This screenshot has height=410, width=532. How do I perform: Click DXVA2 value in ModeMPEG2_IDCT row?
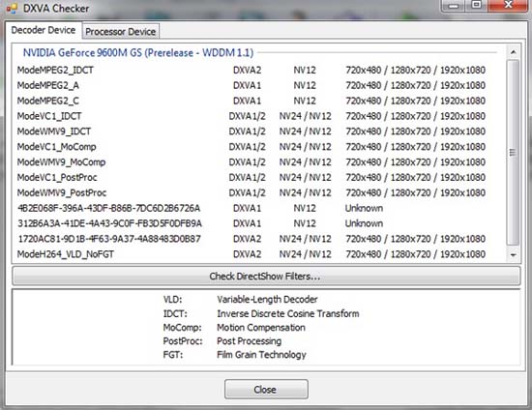(x=247, y=71)
